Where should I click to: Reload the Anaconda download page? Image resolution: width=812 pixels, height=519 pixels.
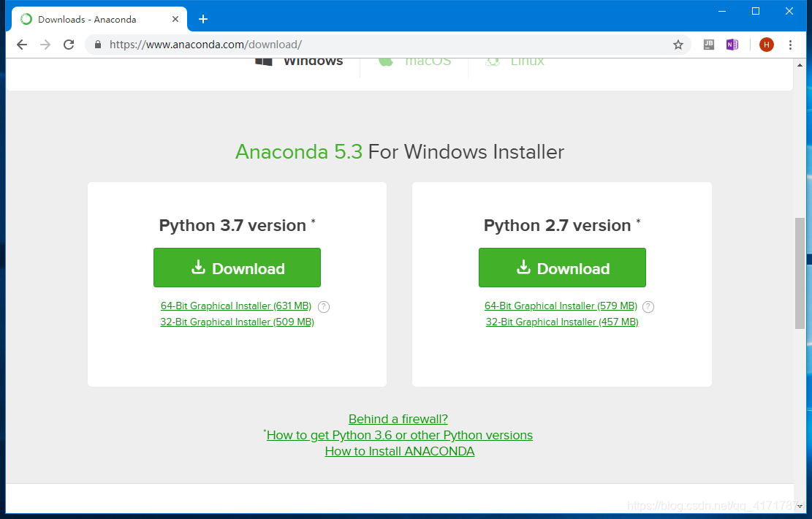click(x=69, y=45)
